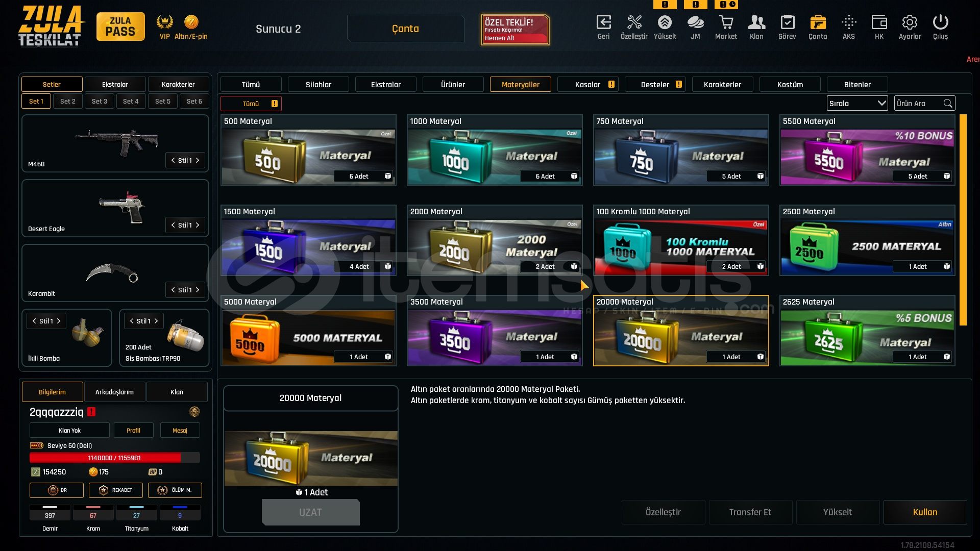Viewport: 980px width, 551px height.
Task: Click the Geri back icon
Action: pos(603,22)
